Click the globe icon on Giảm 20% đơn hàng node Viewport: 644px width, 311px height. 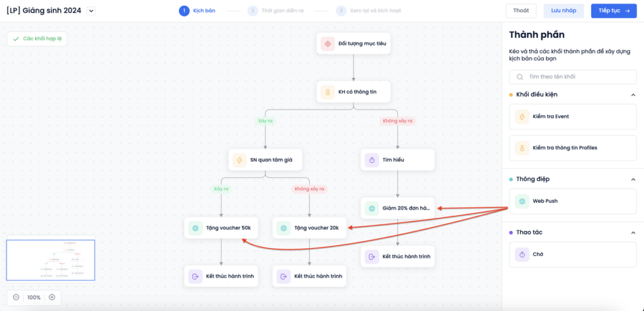pos(372,208)
